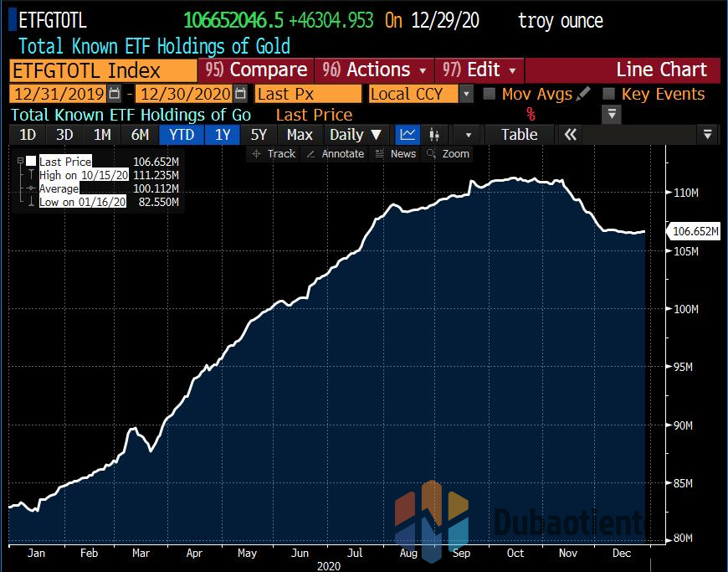Click the header date 12/29/20
This screenshot has height=572, width=728.
click(445, 20)
